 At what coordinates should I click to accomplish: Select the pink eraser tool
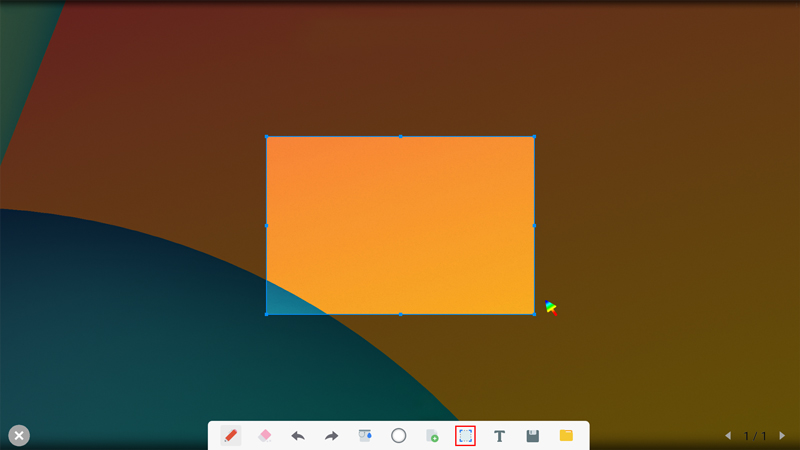[x=265, y=436]
